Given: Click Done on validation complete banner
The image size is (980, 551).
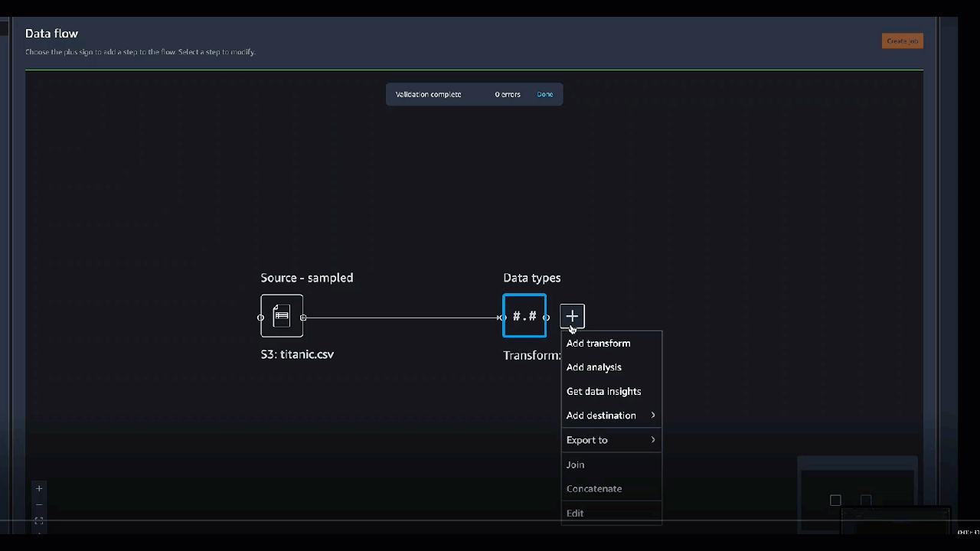Looking at the screenshot, I should (544, 94).
